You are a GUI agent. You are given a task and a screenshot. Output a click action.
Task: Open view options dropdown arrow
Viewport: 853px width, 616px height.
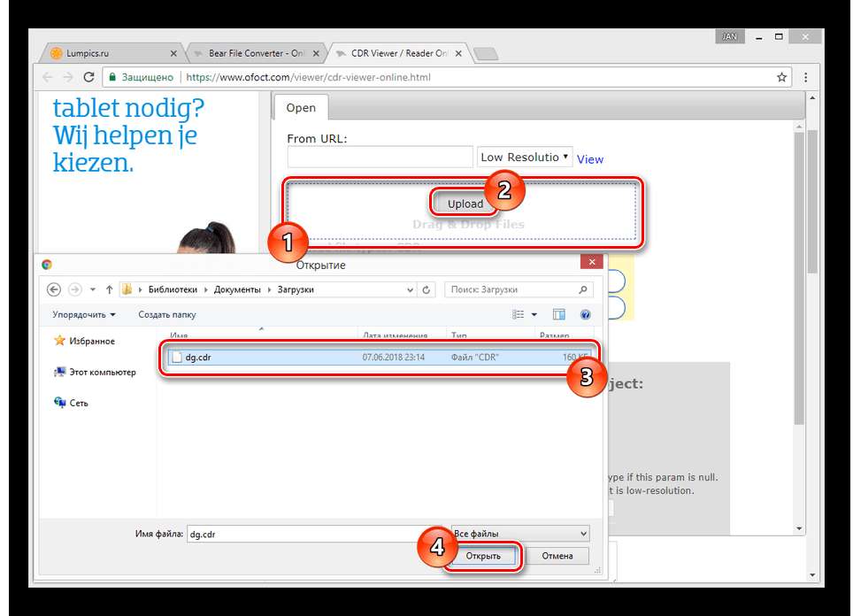pos(534,314)
